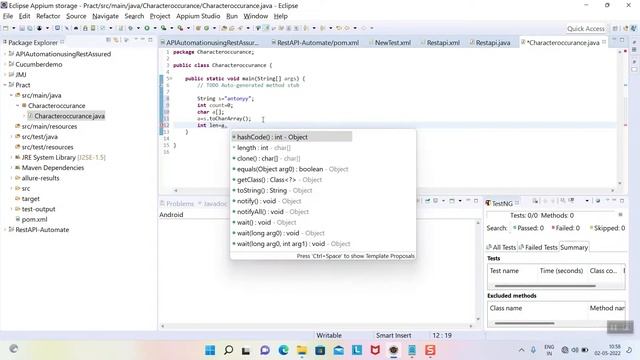The height and width of the screenshot is (360, 640).
Task: Expand the APIAutomationusingRestAssured project
Action: 5,54
